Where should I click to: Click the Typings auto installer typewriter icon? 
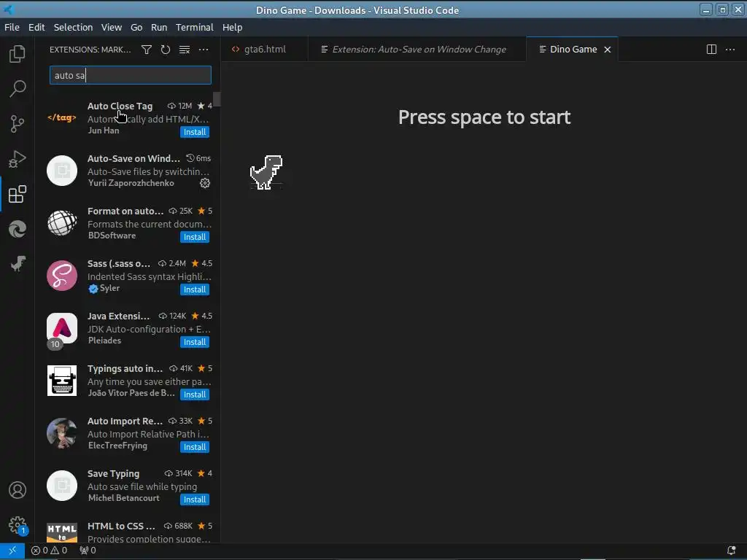(x=62, y=381)
